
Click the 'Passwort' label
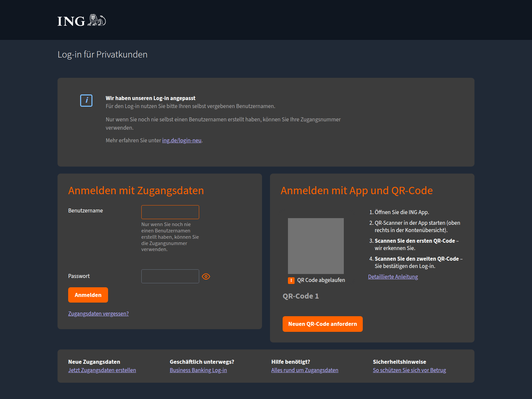click(79, 276)
